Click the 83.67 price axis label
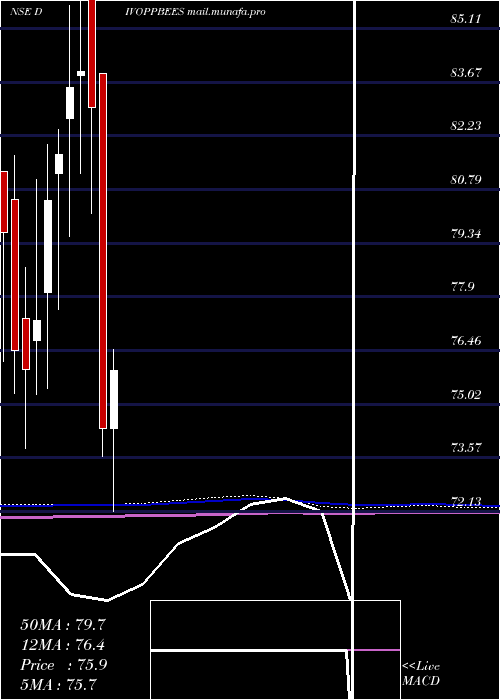This screenshot has height=700, width=500. [467, 72]
